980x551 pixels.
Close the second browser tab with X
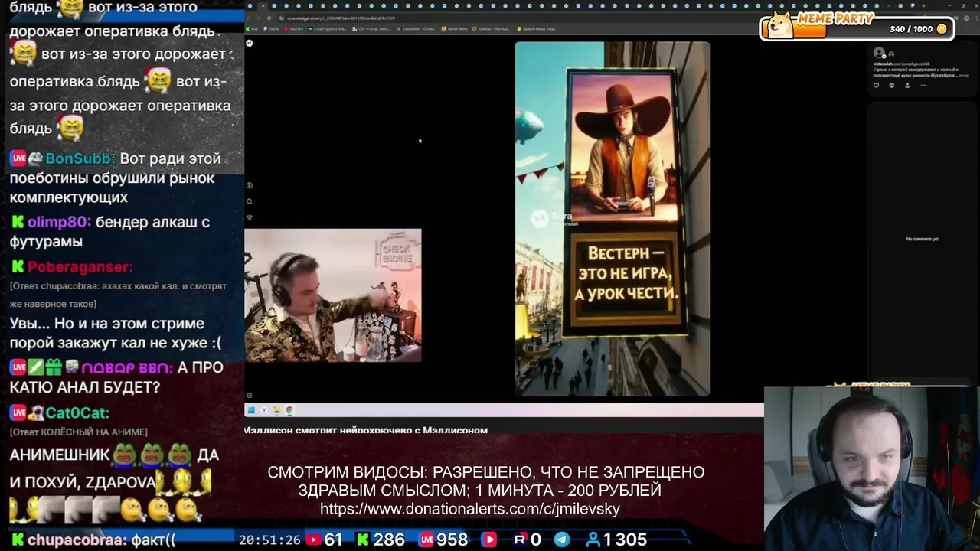click(x=263, y=5)
